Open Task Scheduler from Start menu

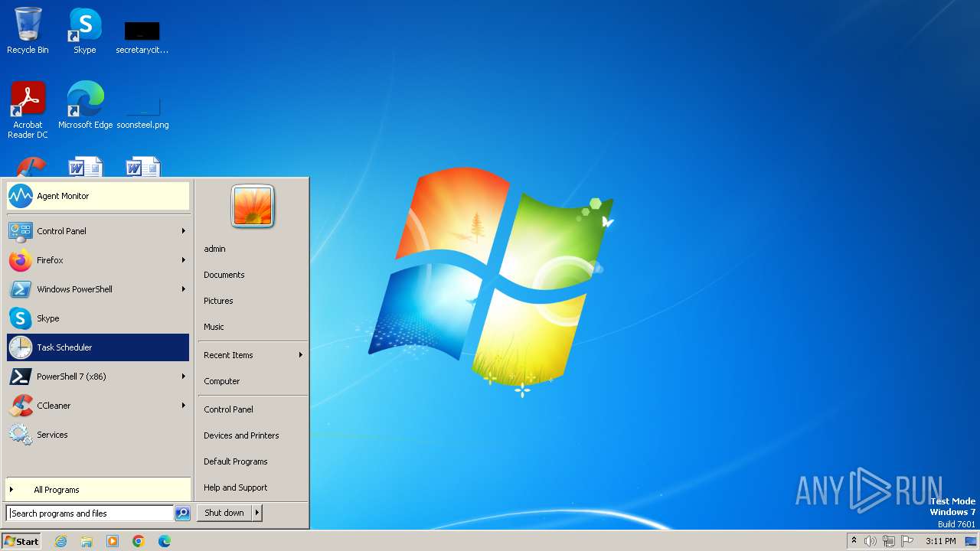[98, 347]
